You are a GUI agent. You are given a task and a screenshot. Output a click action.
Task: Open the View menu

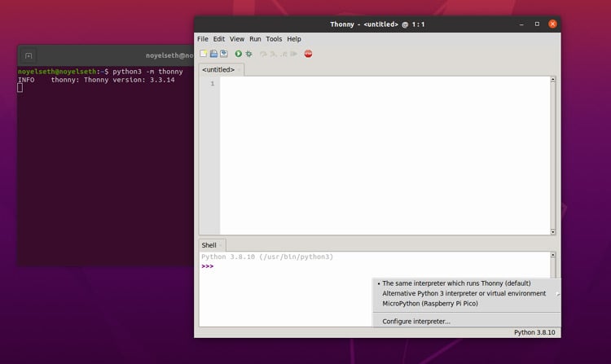237,39
